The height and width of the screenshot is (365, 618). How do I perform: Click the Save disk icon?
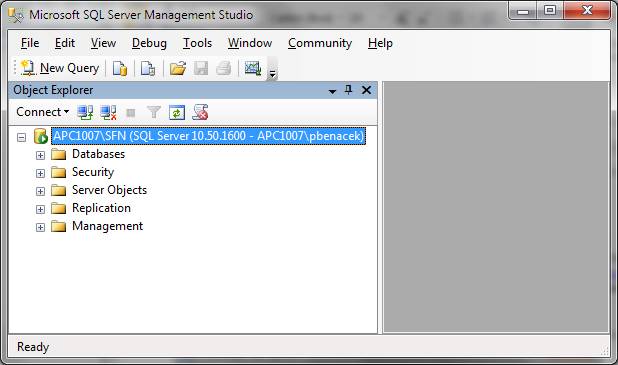(201, 68)
